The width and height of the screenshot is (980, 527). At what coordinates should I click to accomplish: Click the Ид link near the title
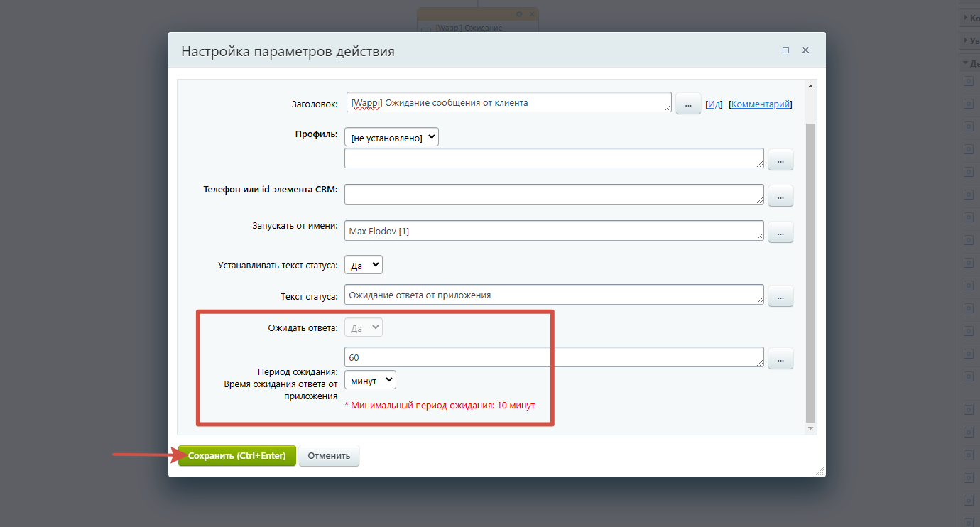(x=714, y=104)
